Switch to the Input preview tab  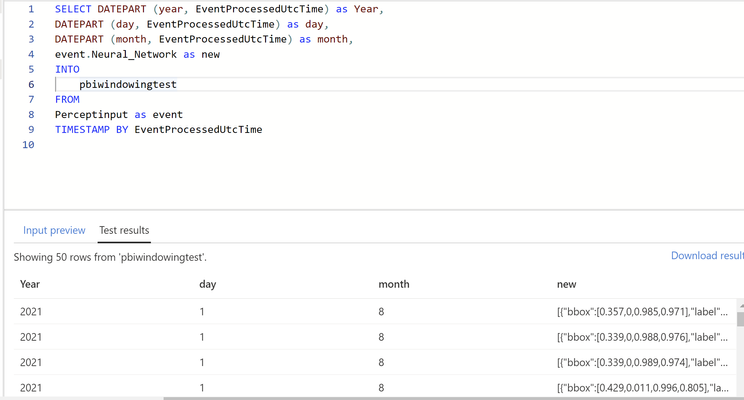(x=54, y=230)
